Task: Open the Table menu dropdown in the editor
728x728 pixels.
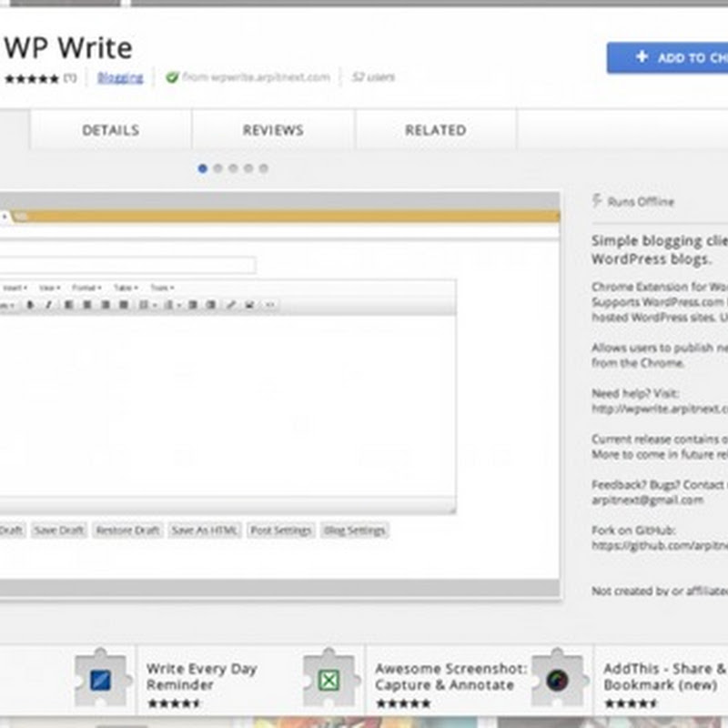Action: tap(126, 288)
